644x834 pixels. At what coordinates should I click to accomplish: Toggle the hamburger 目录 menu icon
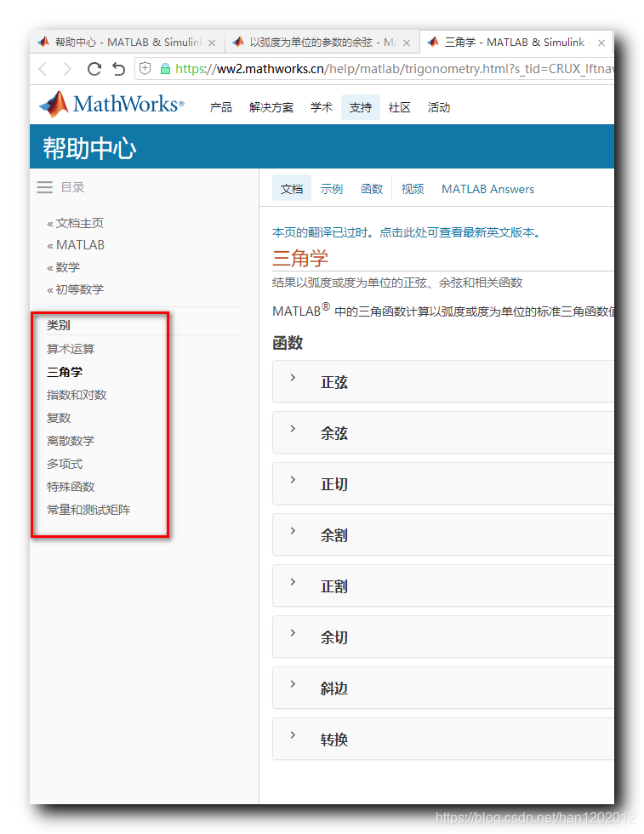[x=45, y=187]
